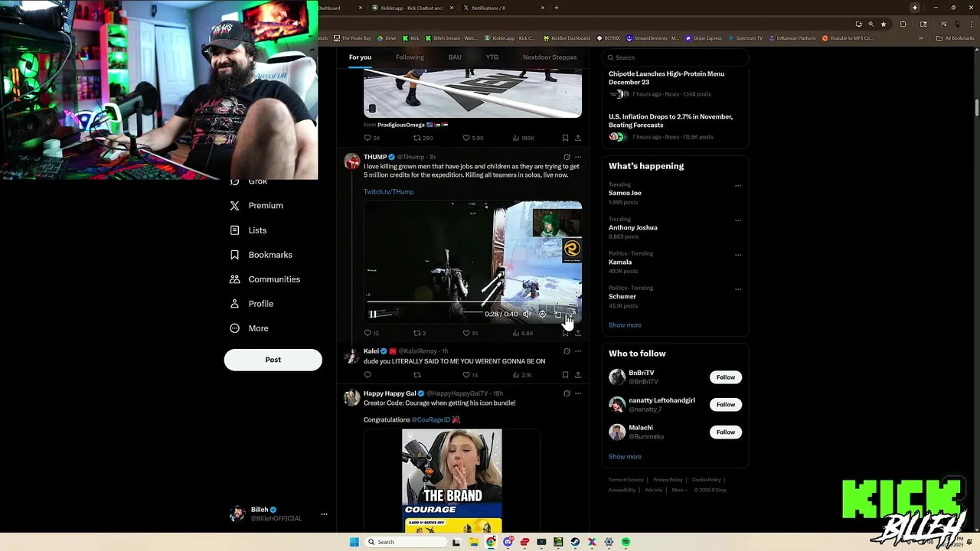
Task: Open options for Anthony Joshua trend
Action: click(x=738, y=220)
